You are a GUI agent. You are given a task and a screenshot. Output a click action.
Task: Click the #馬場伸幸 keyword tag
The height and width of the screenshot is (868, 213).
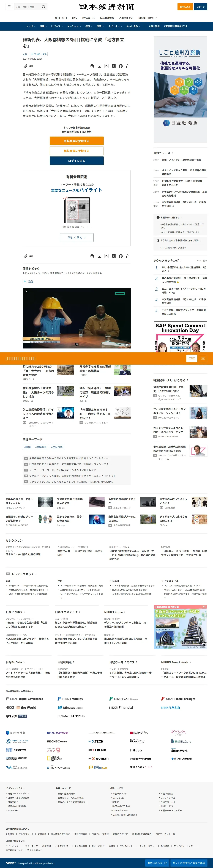coord(41,447)
